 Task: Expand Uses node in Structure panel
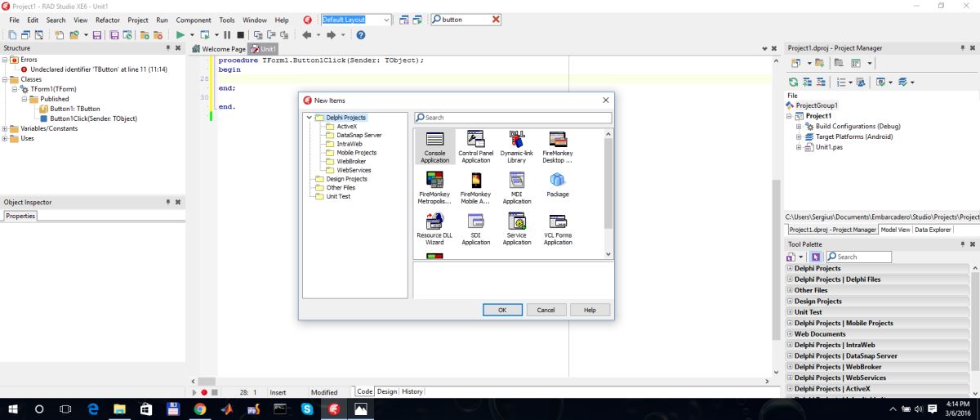tap(5, 138)
